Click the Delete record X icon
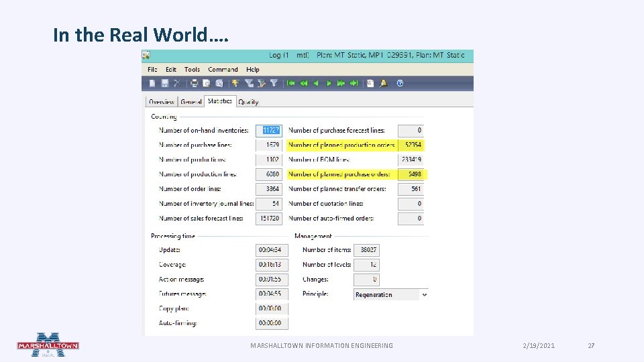 point(177,83)
